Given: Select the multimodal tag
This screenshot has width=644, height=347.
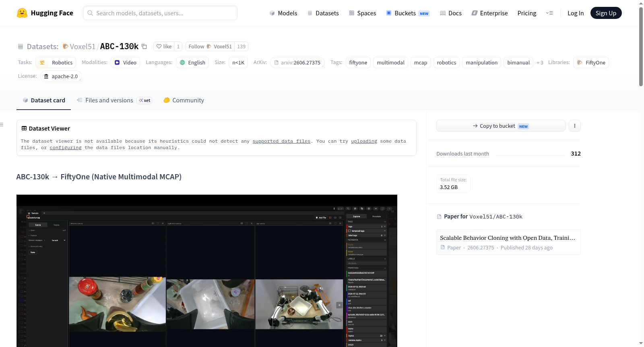Looking at the screenshot, I should pyautogui.click(x=391, y=62).
